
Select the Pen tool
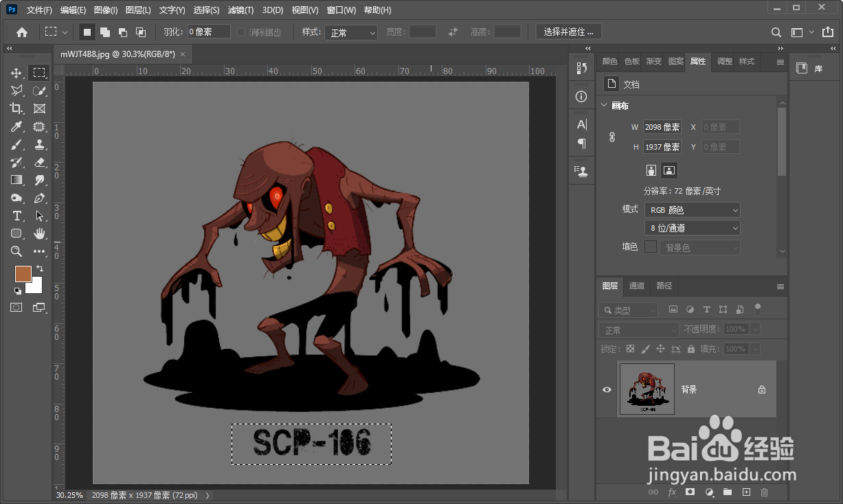pos(39,198)
